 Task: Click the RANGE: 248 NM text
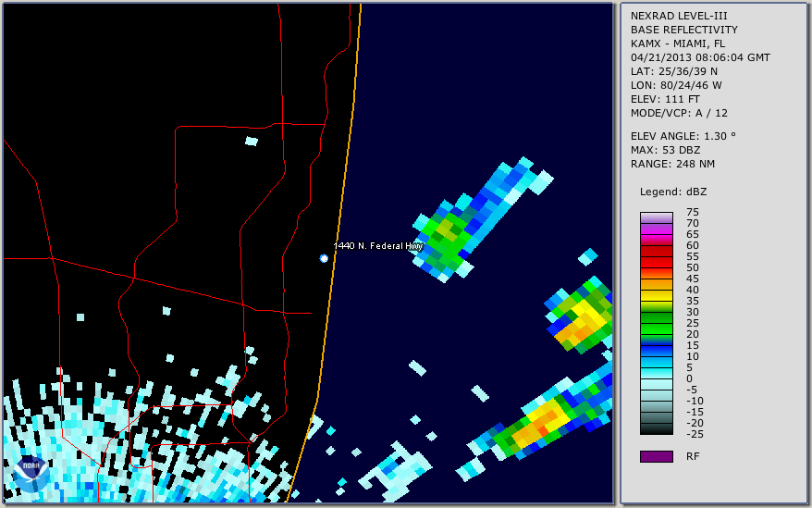(672, 165)
